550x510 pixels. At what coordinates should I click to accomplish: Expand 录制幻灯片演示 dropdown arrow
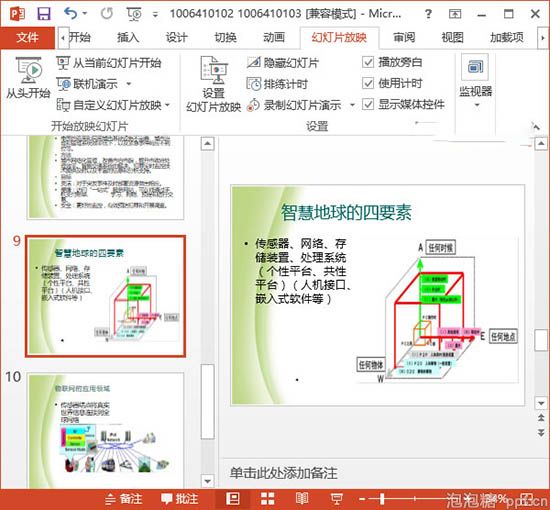[x=352, y=105]
